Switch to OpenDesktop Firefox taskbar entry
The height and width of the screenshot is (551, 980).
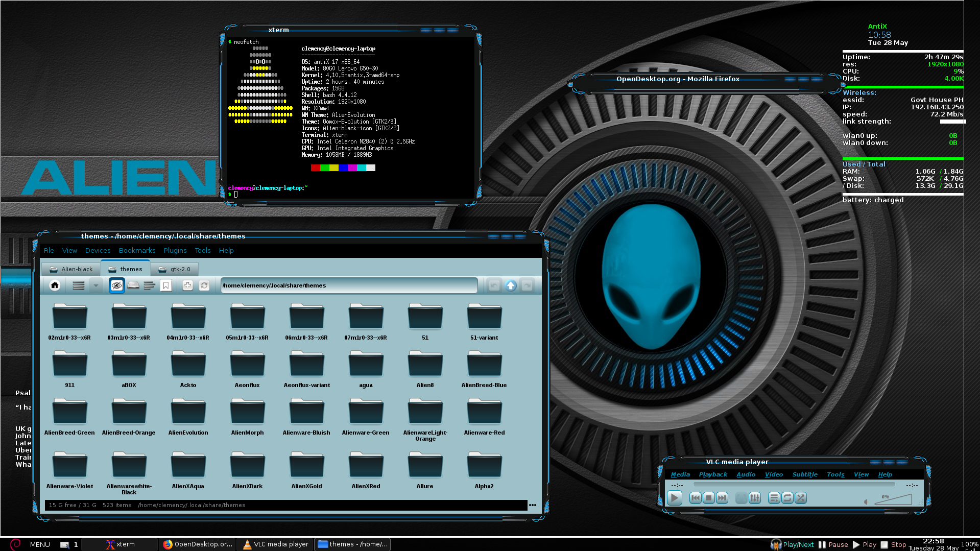(x=198, y=544)
